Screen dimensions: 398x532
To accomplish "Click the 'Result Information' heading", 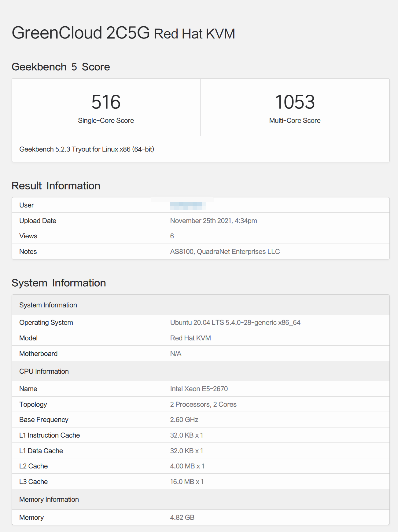I will (x=56, y=186).
